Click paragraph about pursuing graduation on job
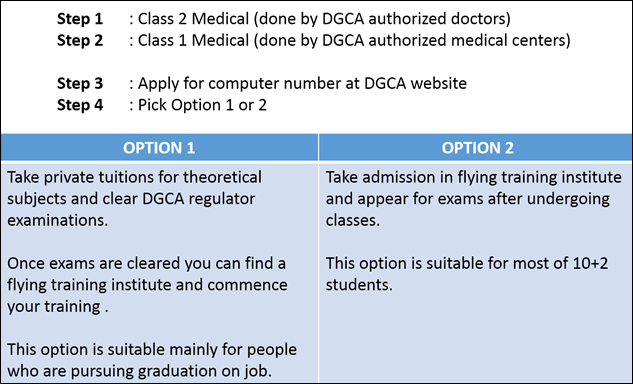Screen dimensions: 633x384 coord(152,360)
